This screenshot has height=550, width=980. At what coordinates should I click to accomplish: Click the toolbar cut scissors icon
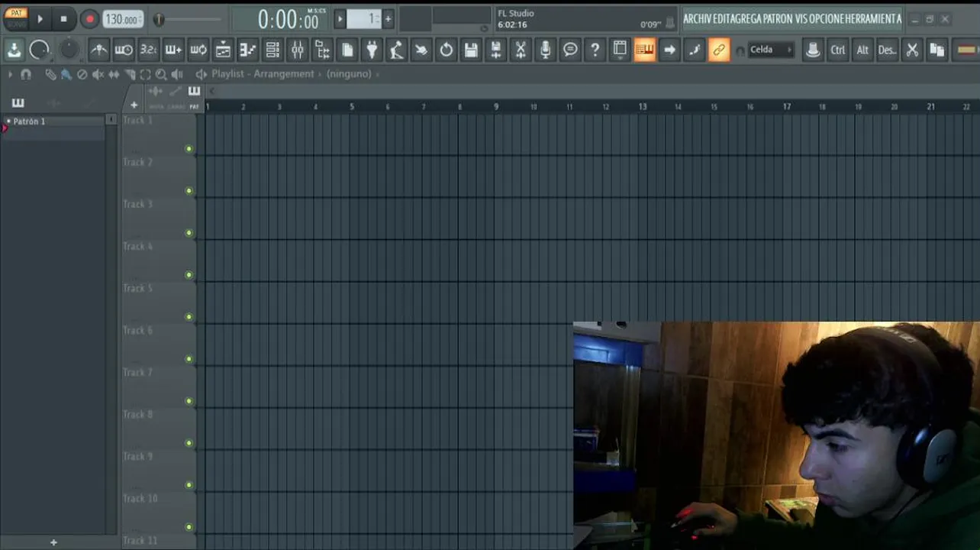click(912, 50)
